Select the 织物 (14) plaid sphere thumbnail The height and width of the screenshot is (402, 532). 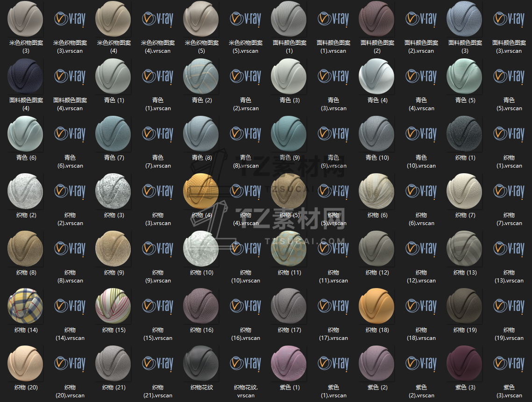point(25,306)
